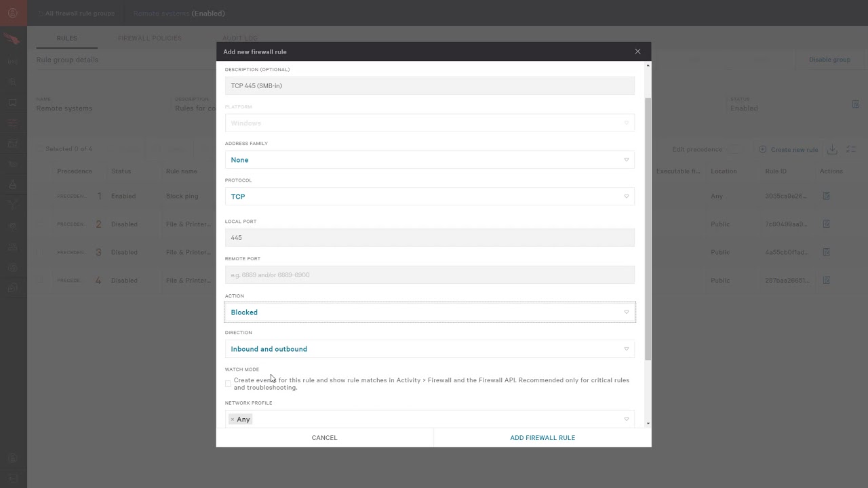Image resolution: width=868 pixels, height=488 pixels.
Task: Switch to the Firewall Policies tab
Action: click(150, 38)
